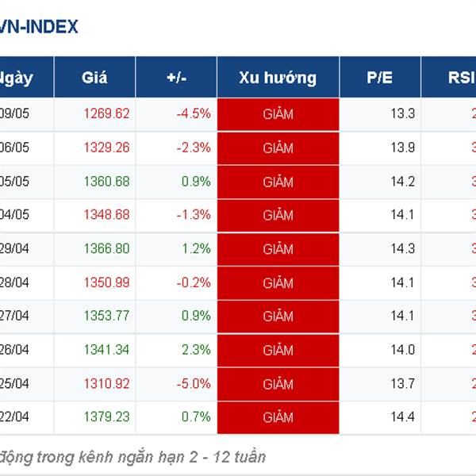Viewport: 476px width, 476px height.
Task: Click the +/- column header
Action: 176,77
